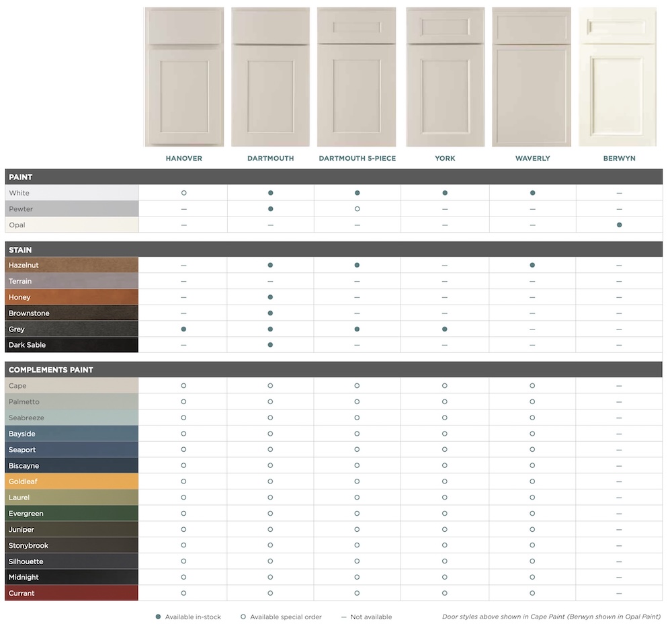Click the in-stock dot for Waverly Hazelnut stain

point(532,265)
